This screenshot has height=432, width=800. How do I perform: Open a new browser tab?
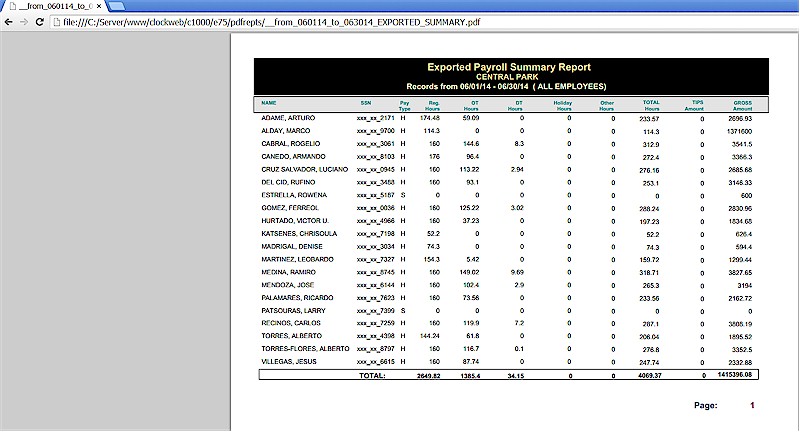click(x=118, y=6)
